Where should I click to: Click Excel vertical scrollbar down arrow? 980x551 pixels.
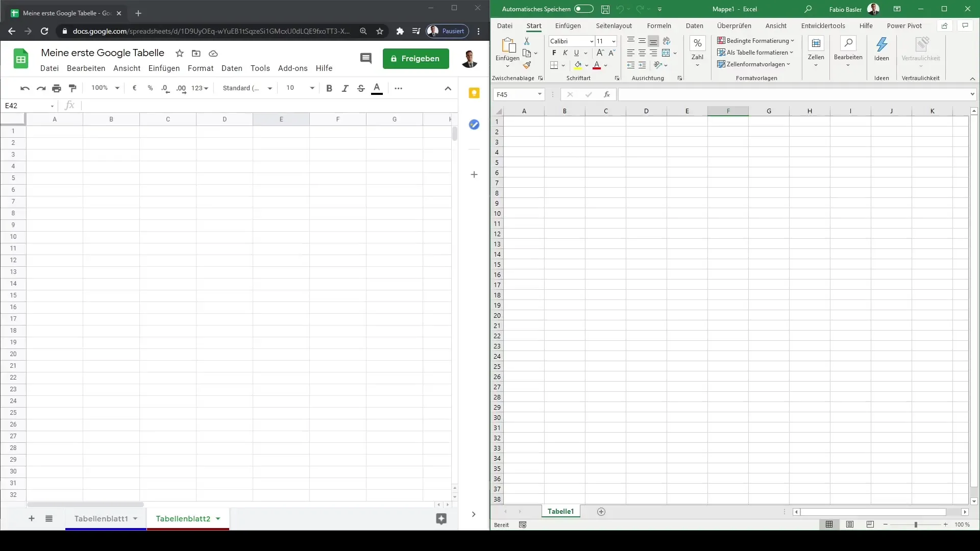974,502
